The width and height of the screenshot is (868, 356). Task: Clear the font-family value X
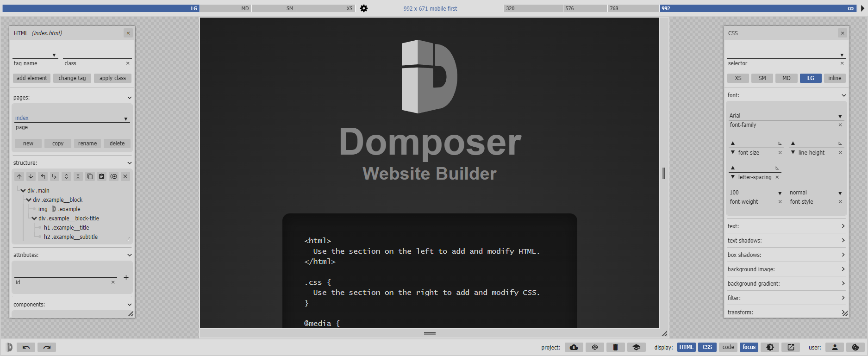click(x=840, y=125)
